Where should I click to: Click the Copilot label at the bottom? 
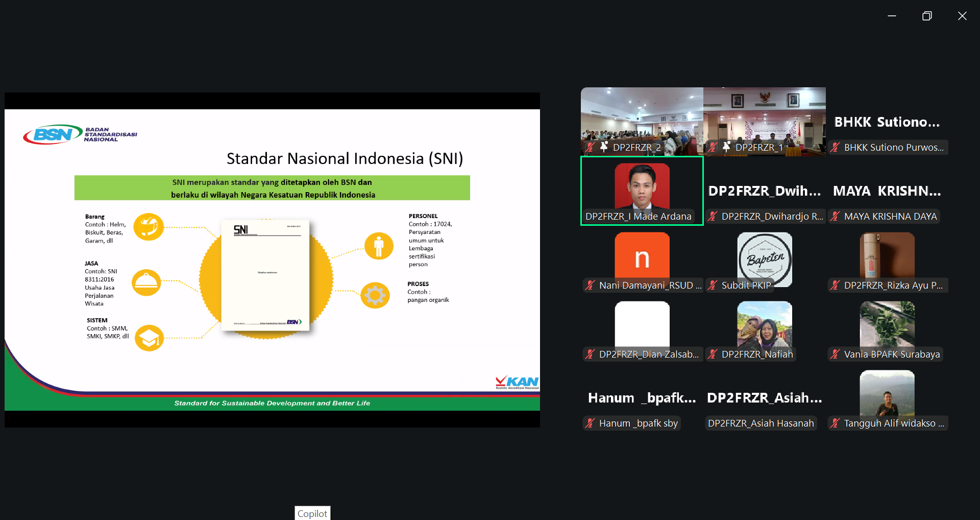(x=312, y=513)
